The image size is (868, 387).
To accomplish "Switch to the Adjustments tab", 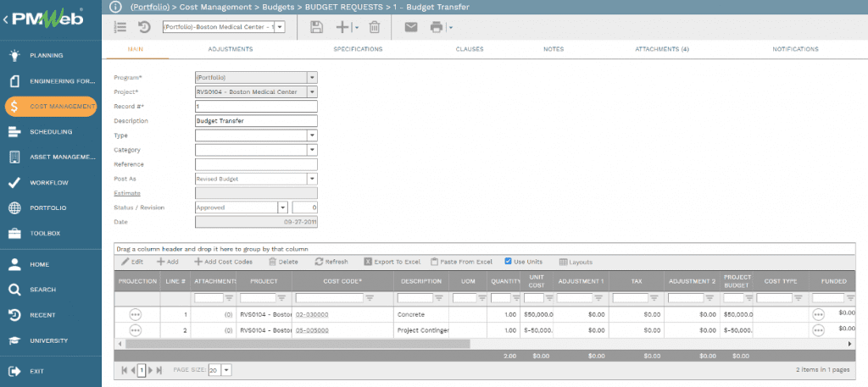I will click(x=231, y=49).
